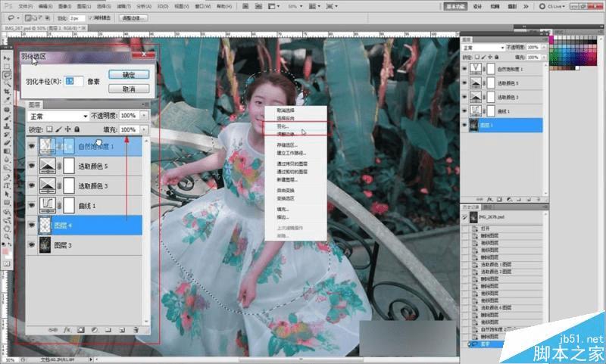Hide the 曲线 1 layer in the right Layers panel
The image size is (606, 364).
coord(464,111)
